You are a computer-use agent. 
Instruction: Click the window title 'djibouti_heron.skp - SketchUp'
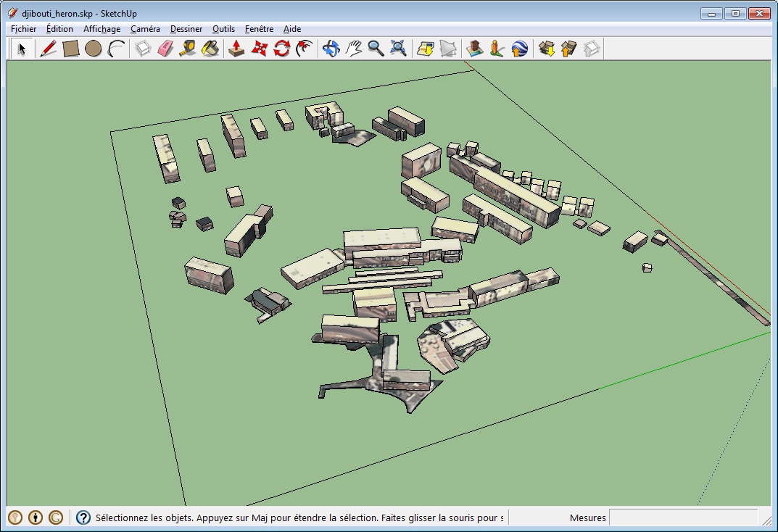click(x=79, y=13)
